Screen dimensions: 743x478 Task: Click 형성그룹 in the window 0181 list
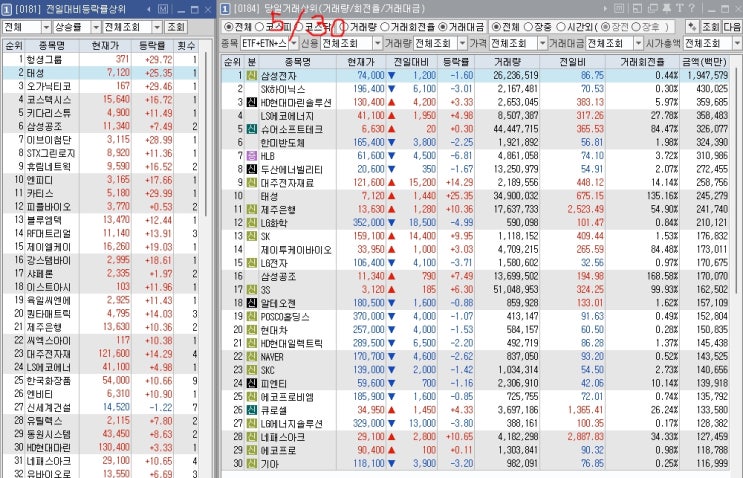tap(44, 59)
